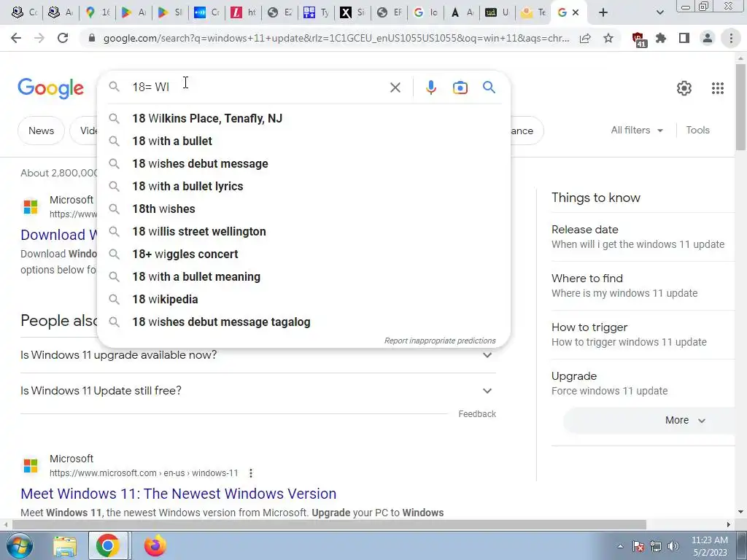
Task: Toggle the browser side panel
Action: click(x=684, y=38)
